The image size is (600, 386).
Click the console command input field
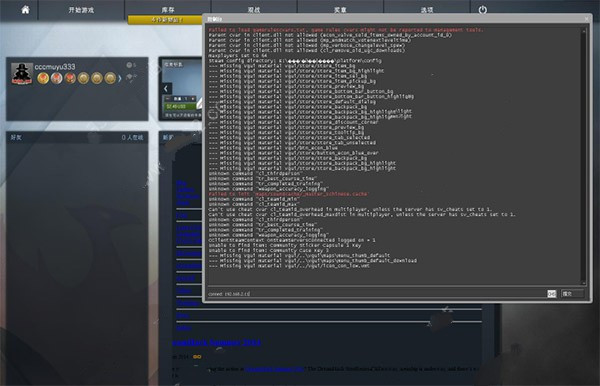pos(377,294)
